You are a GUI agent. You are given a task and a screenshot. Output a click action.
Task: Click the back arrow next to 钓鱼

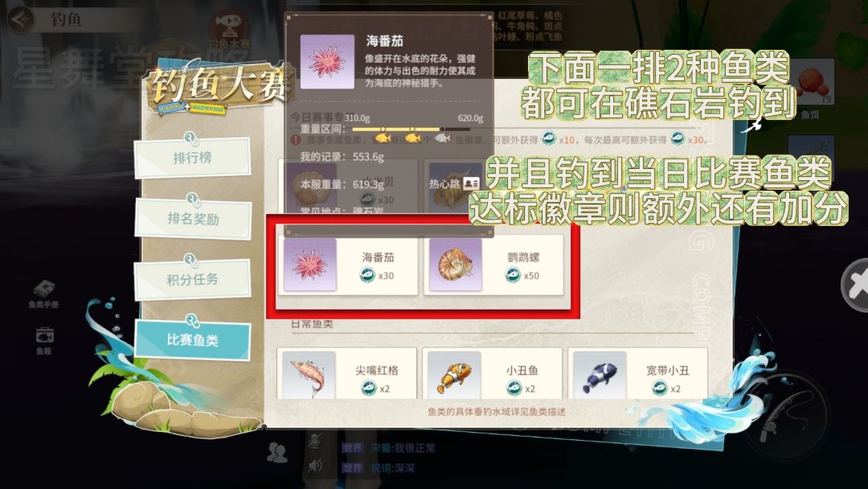point(21,20)
